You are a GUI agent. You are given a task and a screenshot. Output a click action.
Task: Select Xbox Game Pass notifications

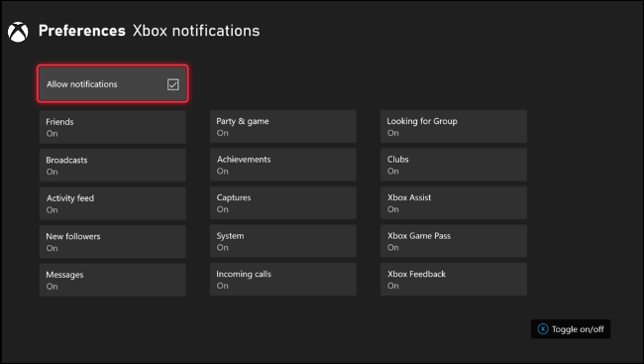pyautogui.click(x=454, y=241)
